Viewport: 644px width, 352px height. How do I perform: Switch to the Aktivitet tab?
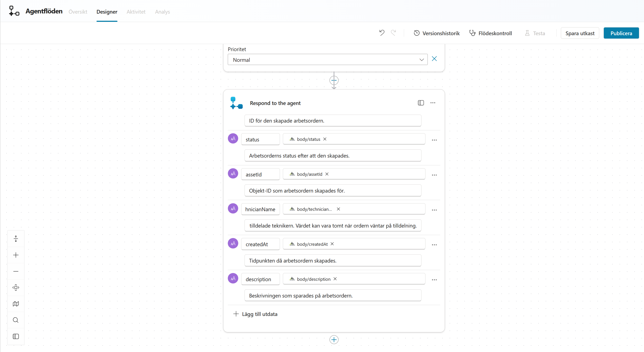[136, 12]
